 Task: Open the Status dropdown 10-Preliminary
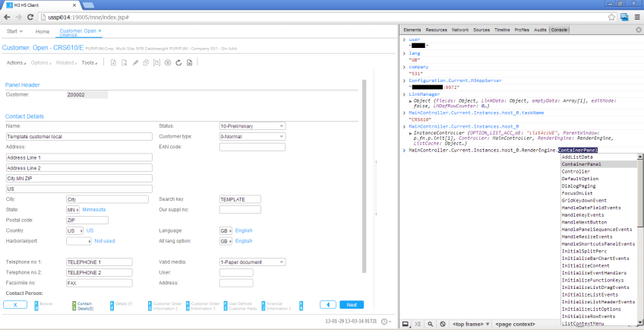(253, 126)
